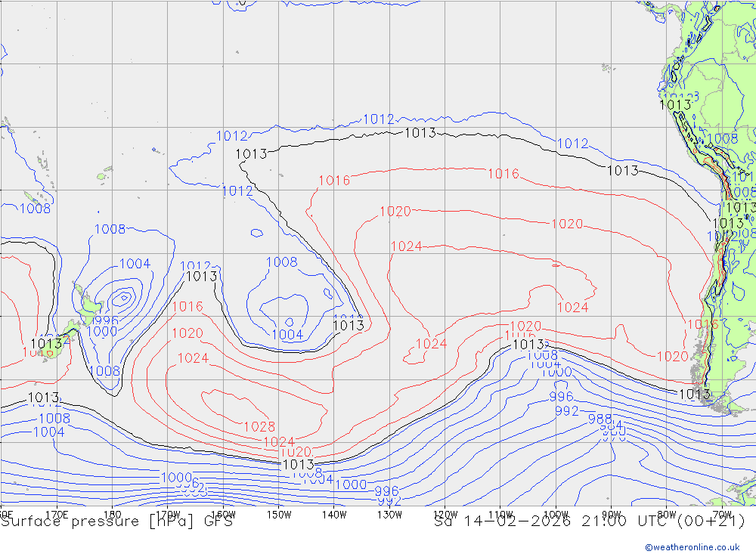The height and width of the screenshot is (554, 756).
Task: Click the blue 1008 label over South America
Action: [x=722, y=138]
